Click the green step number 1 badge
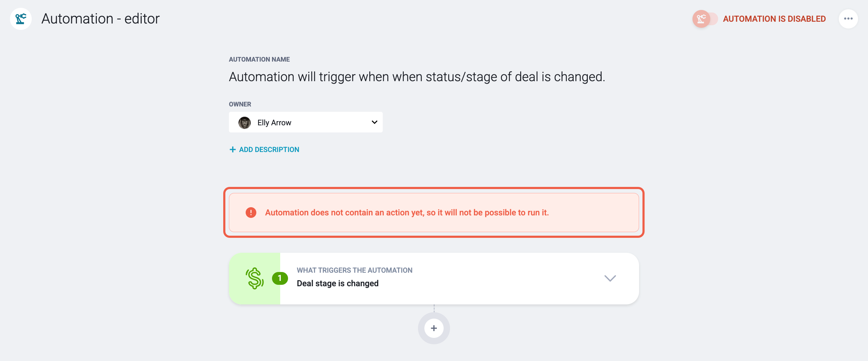The height and width of the screenshot is (361, 868). [280, 278]
